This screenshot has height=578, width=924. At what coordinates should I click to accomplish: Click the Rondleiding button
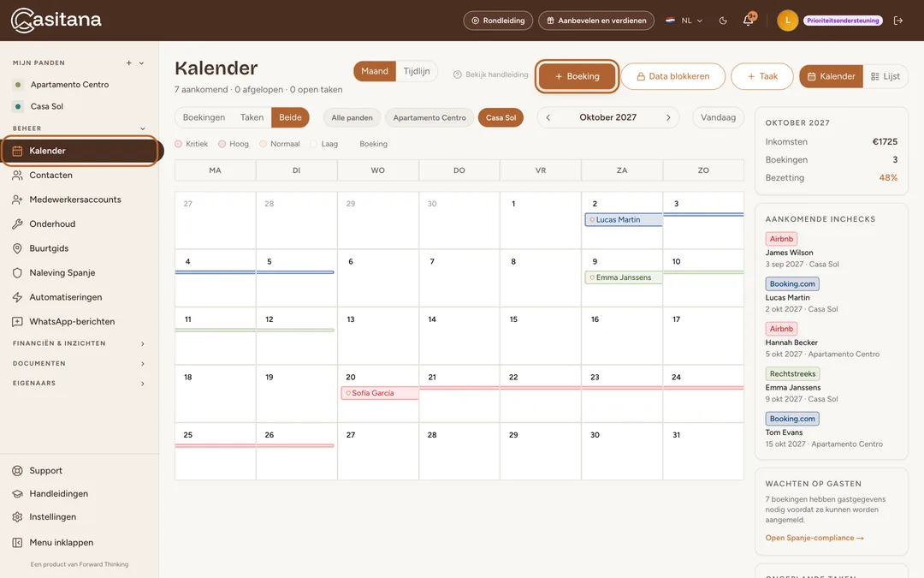(x=498, y=21)
